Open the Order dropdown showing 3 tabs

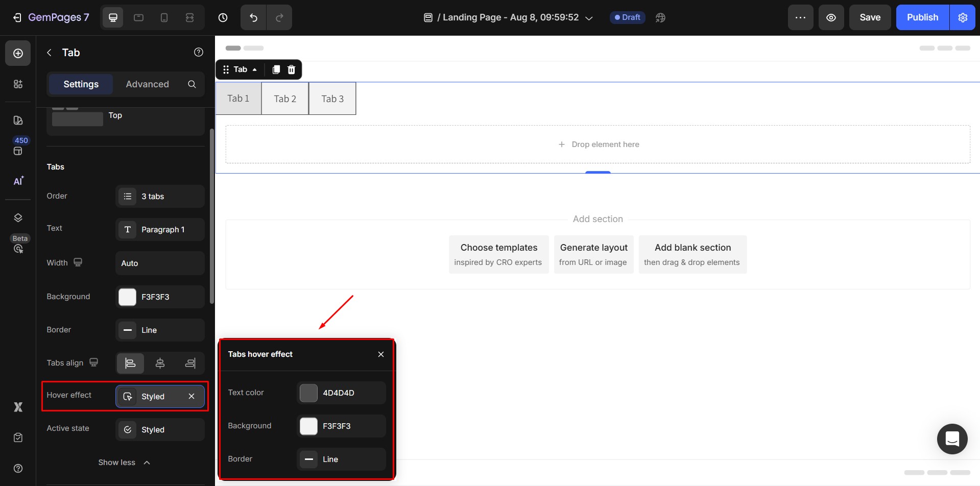tap(160, 196)
